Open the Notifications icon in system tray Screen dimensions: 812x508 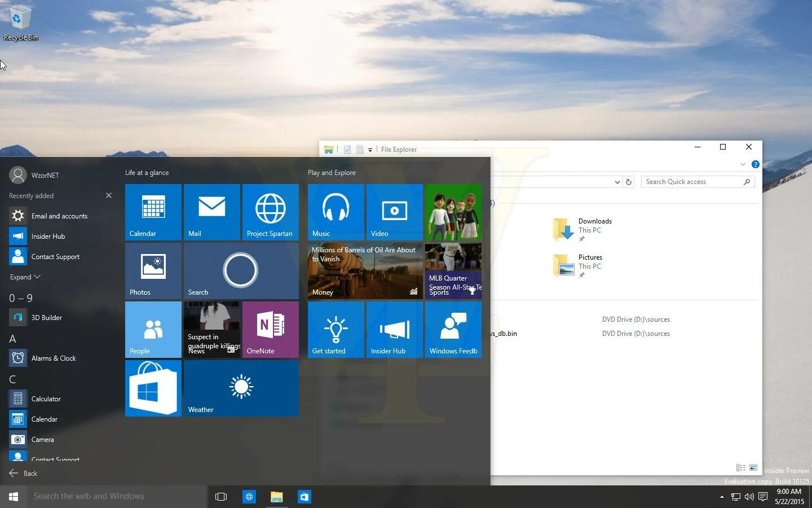762,497
